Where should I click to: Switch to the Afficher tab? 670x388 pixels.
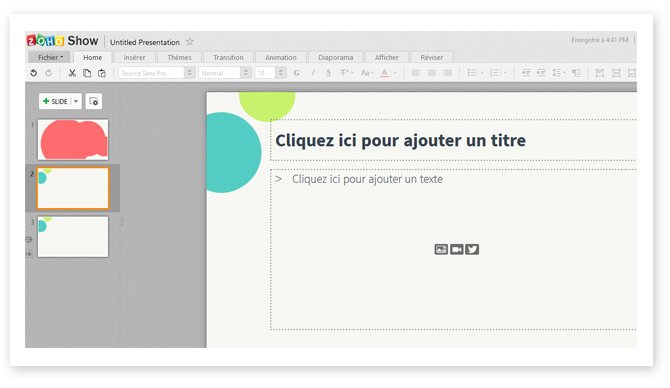click(x=387, y=57)
